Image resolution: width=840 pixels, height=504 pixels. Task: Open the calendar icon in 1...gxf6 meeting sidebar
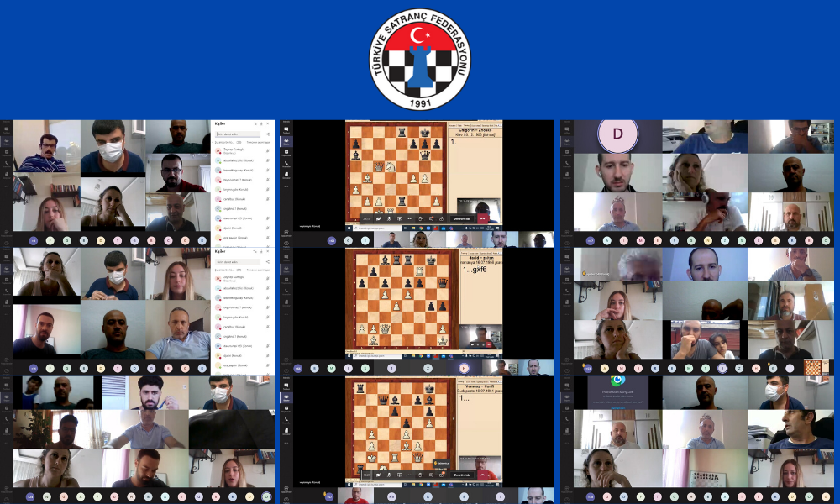286,280
